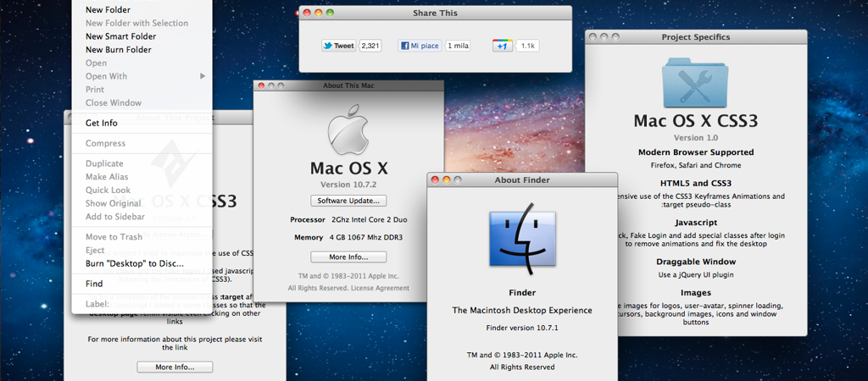This screenshot has width=868, height=381.
Task: Click the tools folder icon in Project Specifics
Action: click(695, 82)
